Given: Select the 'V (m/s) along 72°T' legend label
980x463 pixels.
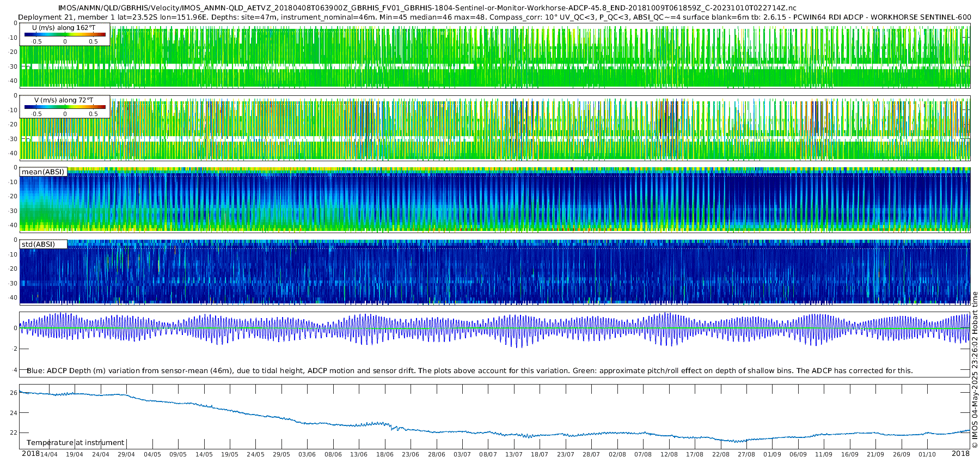Looking at the screenshot, I should point(64,100).
